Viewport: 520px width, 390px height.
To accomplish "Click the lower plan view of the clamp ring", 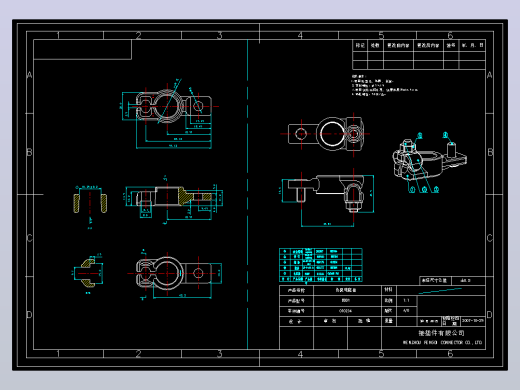I will [x=174, y=274].
